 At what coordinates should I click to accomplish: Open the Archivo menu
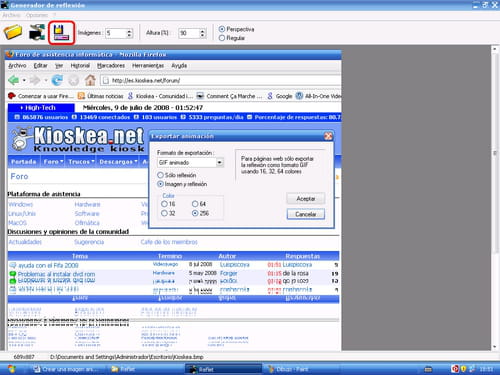coord(11,15)
